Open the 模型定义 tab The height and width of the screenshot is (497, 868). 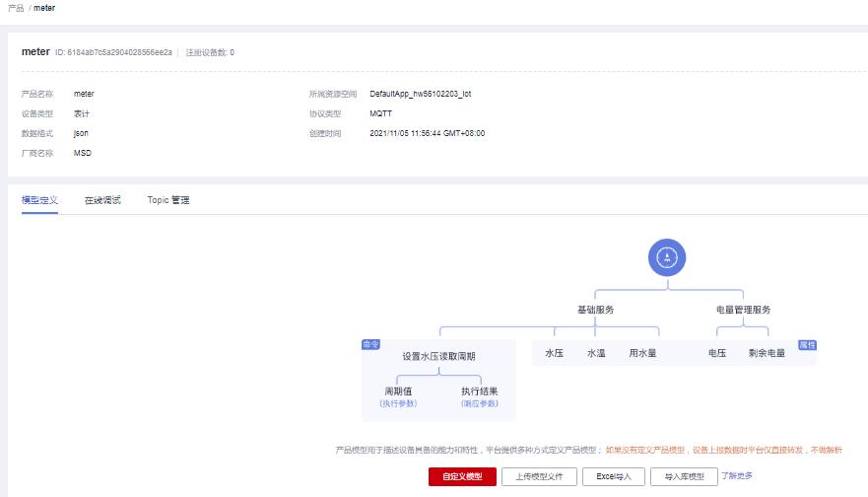click(39, 200)
